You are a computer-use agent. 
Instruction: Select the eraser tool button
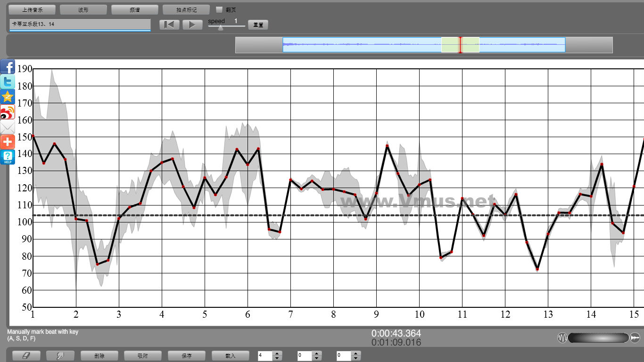point(26,356)
